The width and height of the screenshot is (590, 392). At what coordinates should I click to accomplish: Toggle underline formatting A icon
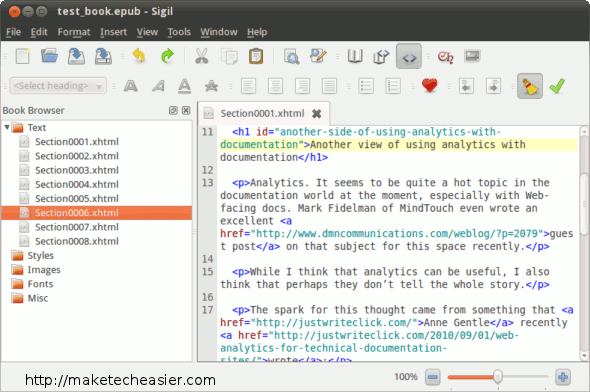click(x=184, y=86)
